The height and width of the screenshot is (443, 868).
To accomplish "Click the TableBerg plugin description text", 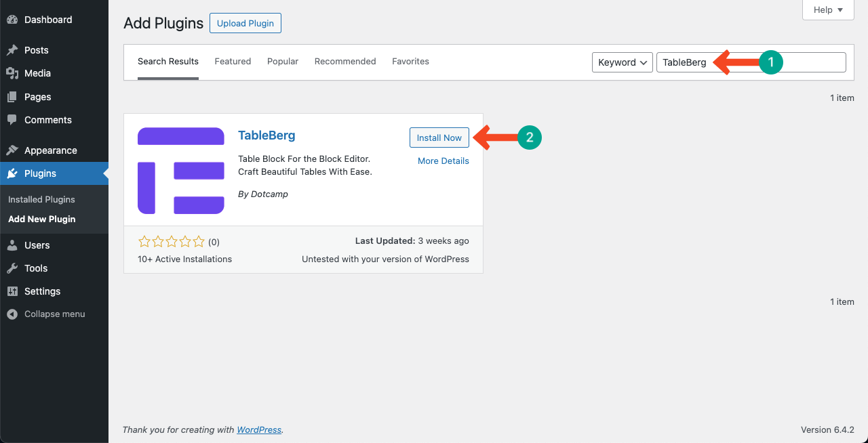I will pyautogui.click(x=305, y=165).
